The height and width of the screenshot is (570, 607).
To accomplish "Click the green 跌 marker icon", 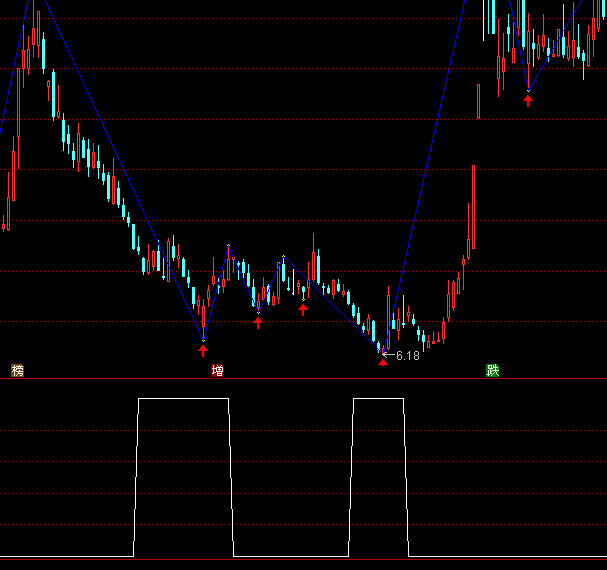I will [x=492, y=371].
